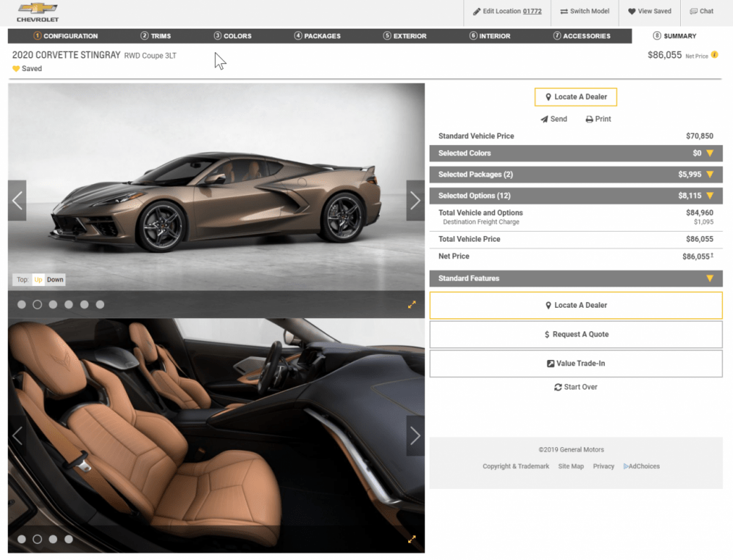Show previous exterior car image
The height and width of the screenshot is (560, 733).
pos(18,200)
